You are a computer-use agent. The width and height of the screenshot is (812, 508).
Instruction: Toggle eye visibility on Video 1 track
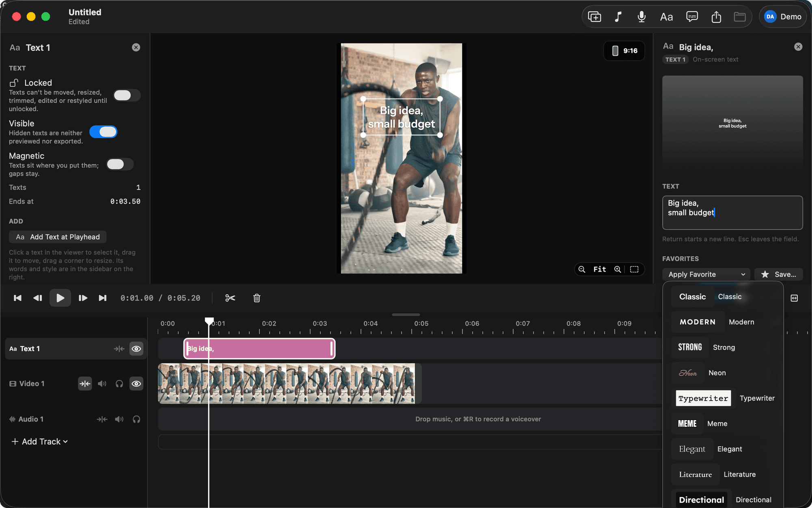136,384
